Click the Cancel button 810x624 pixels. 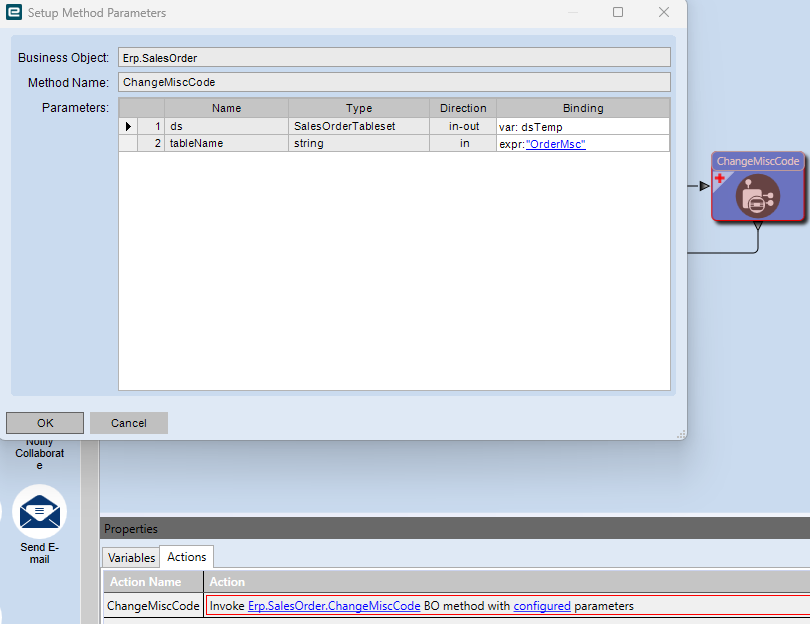click(x=129, y=423)
